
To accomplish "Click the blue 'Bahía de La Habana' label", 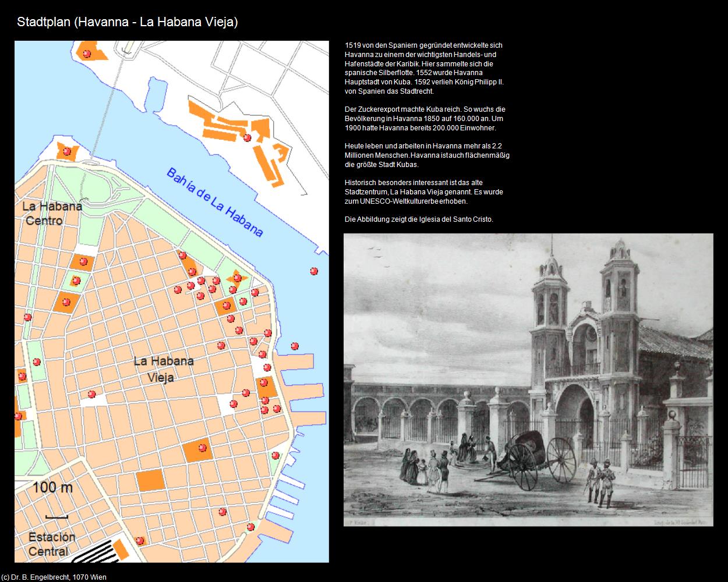I will point(215,202).
